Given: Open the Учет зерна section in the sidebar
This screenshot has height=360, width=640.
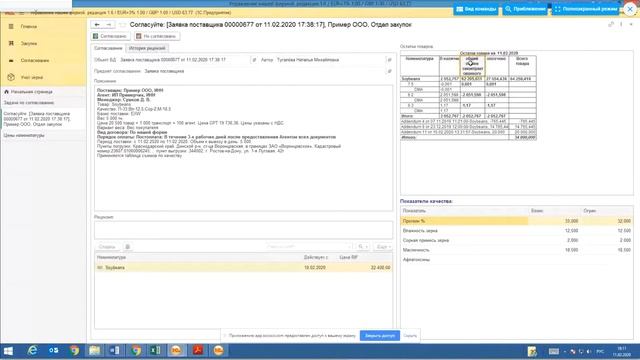Looking at the screenshot, I should pos(32,77).
